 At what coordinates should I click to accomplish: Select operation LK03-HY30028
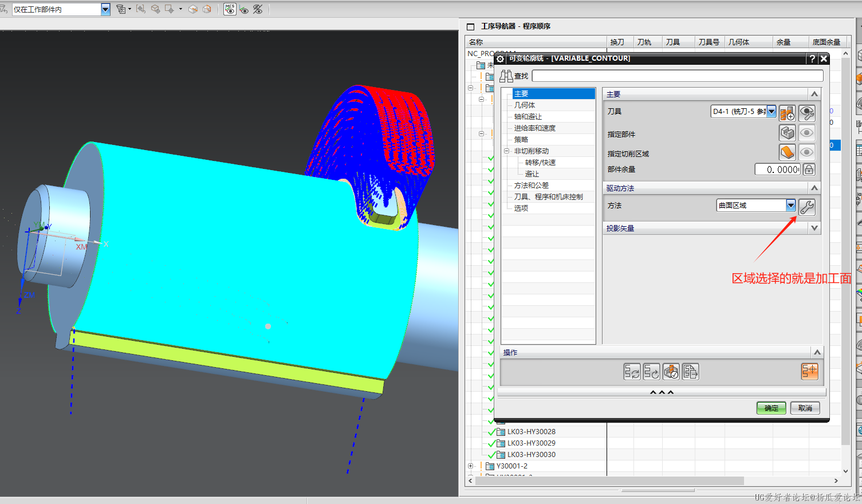[531, 432]
